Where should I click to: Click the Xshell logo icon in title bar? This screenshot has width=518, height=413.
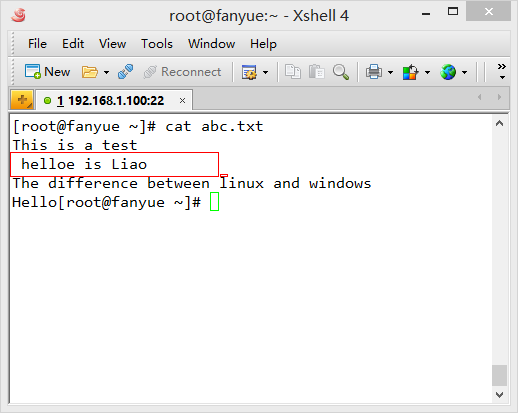pos(19,15)
